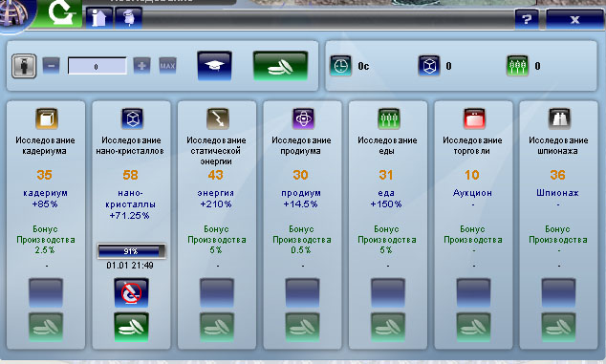Click the nano-crystal cost cube icon
The height and width of the screenshot is (364, 606).
tap(429, 66)
